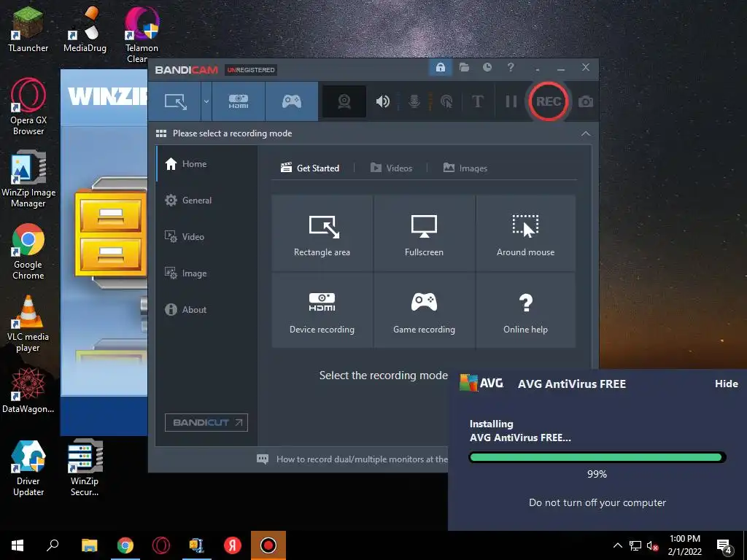Collapse the recording mode panel chevron

(586, 134)
